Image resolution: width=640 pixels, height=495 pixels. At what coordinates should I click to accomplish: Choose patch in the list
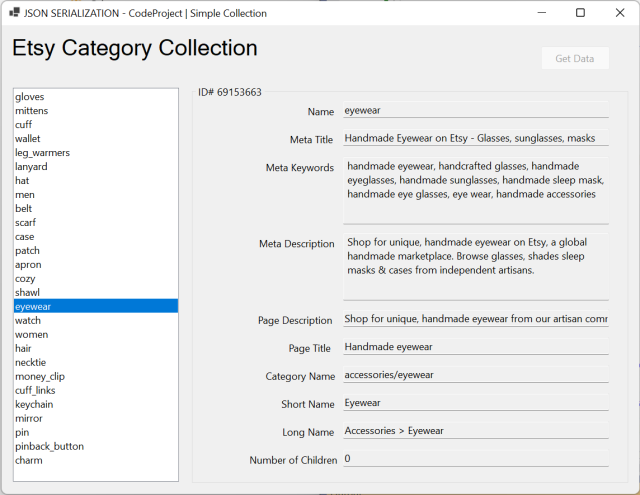click(96, 251)
